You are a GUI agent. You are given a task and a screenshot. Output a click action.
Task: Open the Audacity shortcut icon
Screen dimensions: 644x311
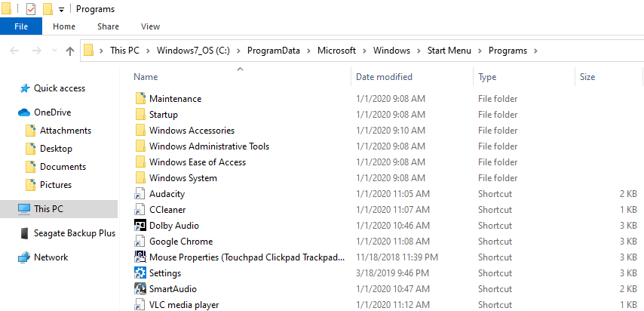point(140,194)
